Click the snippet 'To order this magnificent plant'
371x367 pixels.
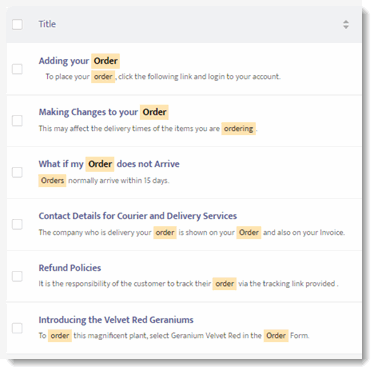pos(174,336)
